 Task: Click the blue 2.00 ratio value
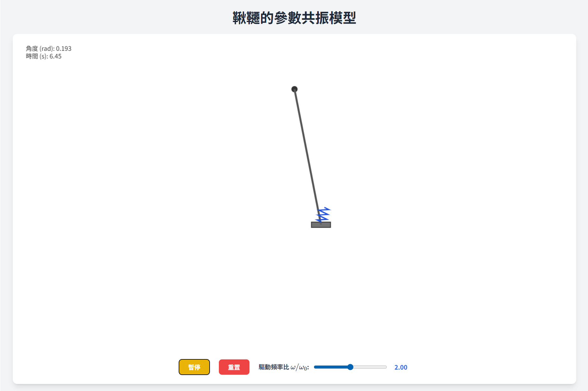401,367
